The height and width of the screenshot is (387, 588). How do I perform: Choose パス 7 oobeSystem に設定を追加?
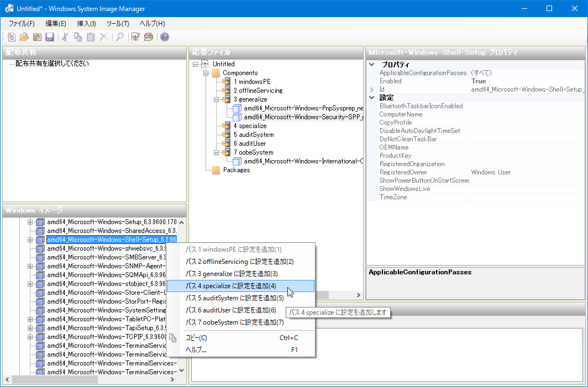(x=240, y=322)
